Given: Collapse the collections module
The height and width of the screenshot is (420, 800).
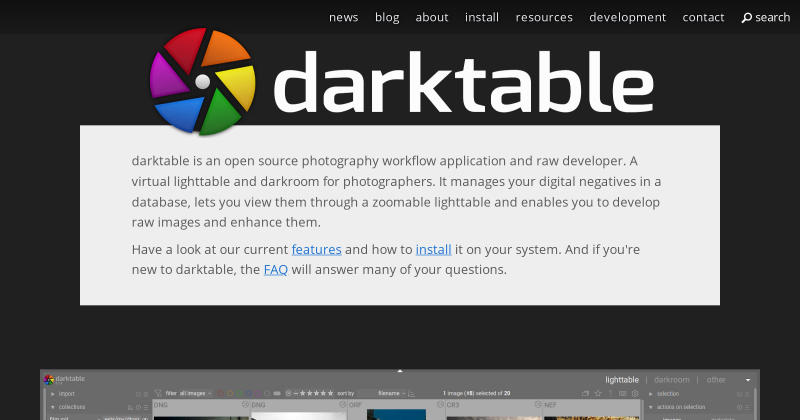Looking at the screenshot, I should click(53, 407).
